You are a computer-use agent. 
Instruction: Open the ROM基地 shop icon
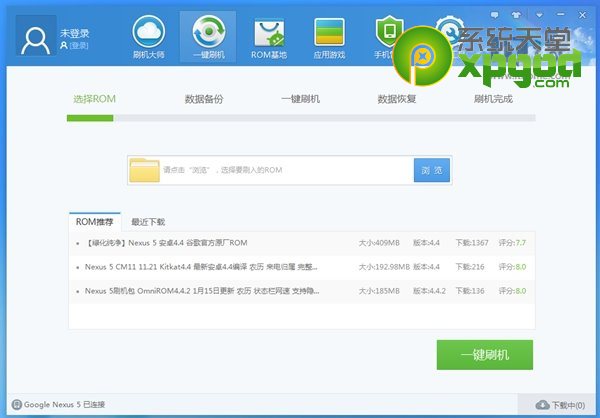(x=268, y=33)
